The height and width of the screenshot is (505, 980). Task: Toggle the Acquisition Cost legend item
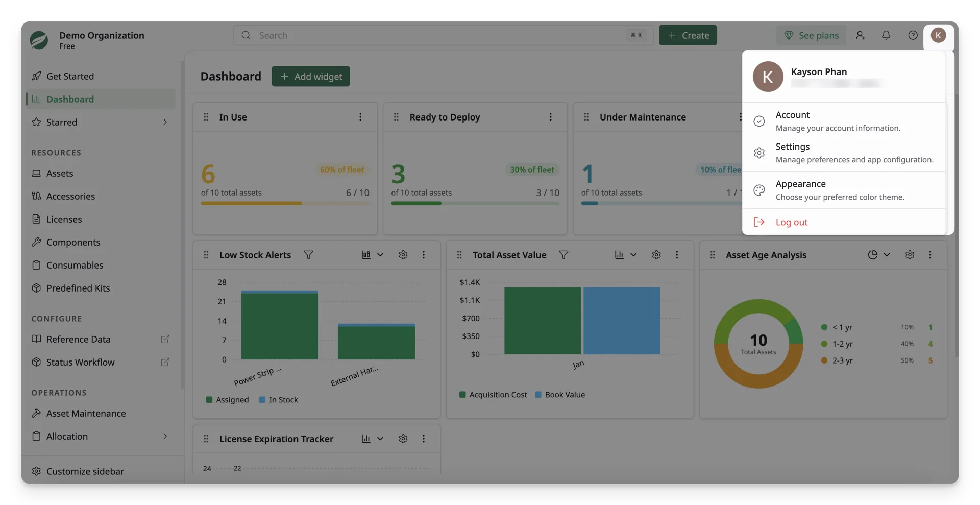493,395
